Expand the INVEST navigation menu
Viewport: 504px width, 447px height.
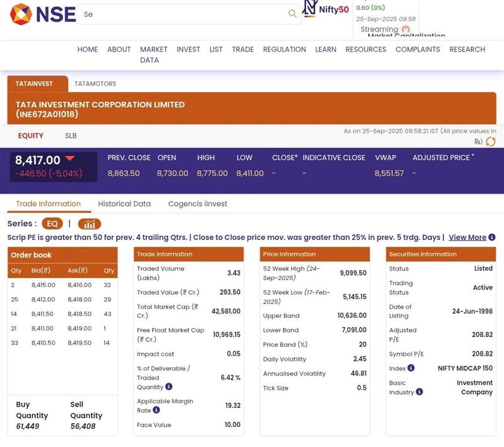click(188, 49)
